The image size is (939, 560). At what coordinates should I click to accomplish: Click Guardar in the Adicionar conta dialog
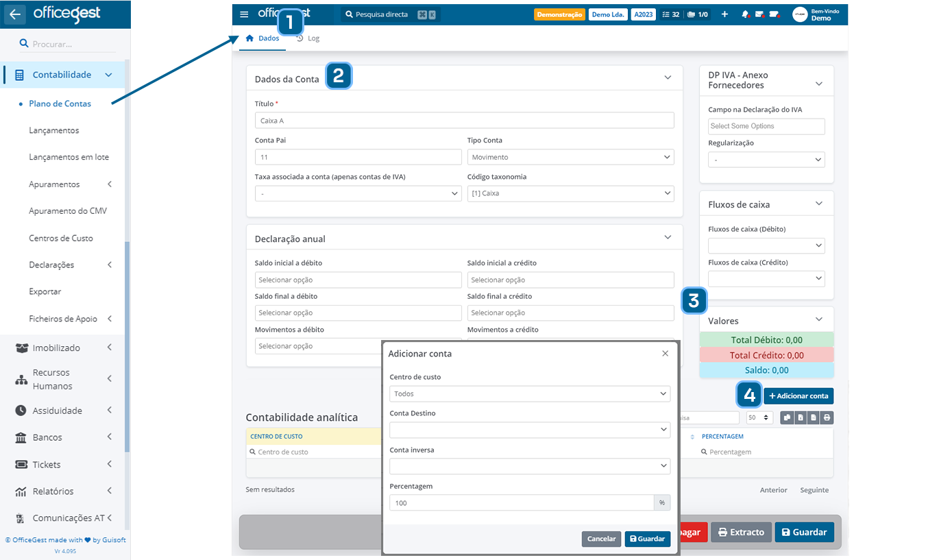(647, 539)
